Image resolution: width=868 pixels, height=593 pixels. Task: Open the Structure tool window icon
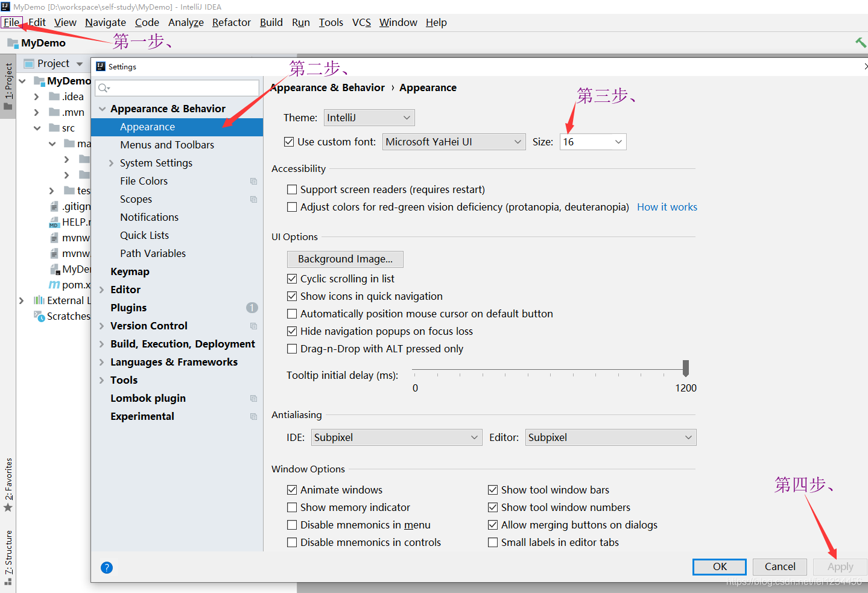tap(8, 582)
